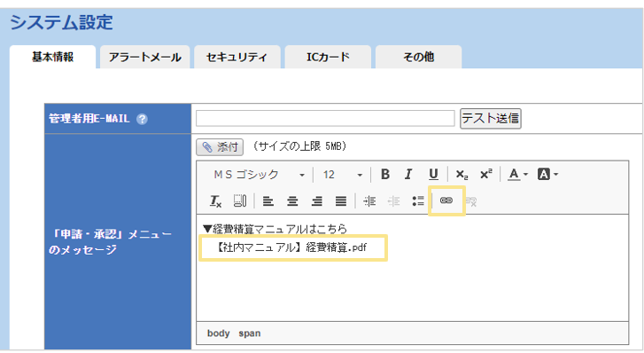This screenshot has height=353, width=644.
Task: Click the テスト送信 button
Action: coord(491,119)
